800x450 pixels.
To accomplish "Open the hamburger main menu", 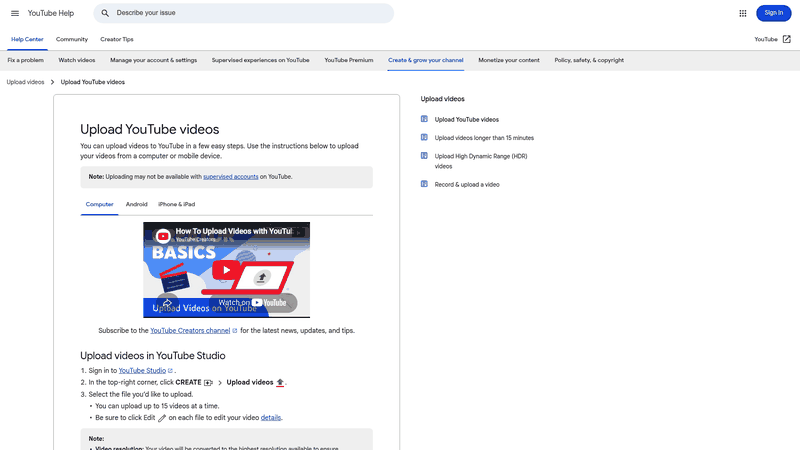I will 15,13.
